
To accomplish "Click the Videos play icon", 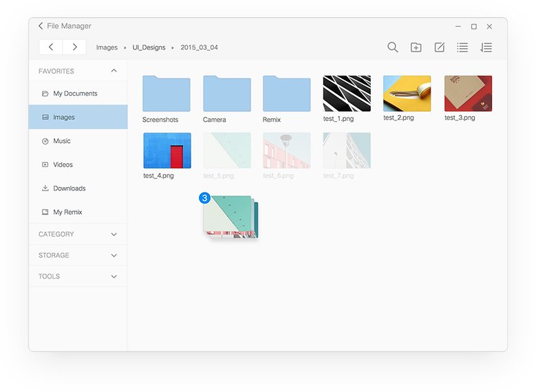I will click(x=45, y=164).
